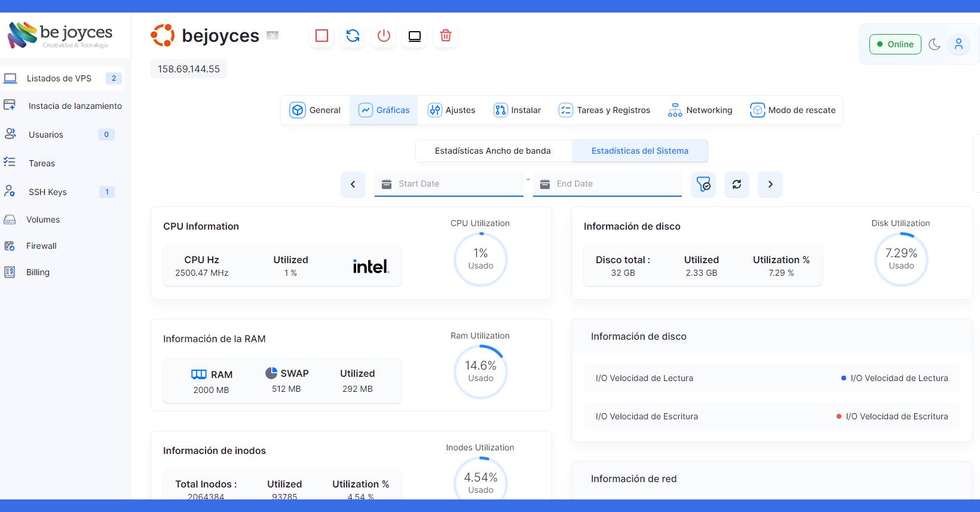Viewport: 980px width, 512px height.
Task: Apply the date filter funnel icon
Action: [x=703, y=184]
